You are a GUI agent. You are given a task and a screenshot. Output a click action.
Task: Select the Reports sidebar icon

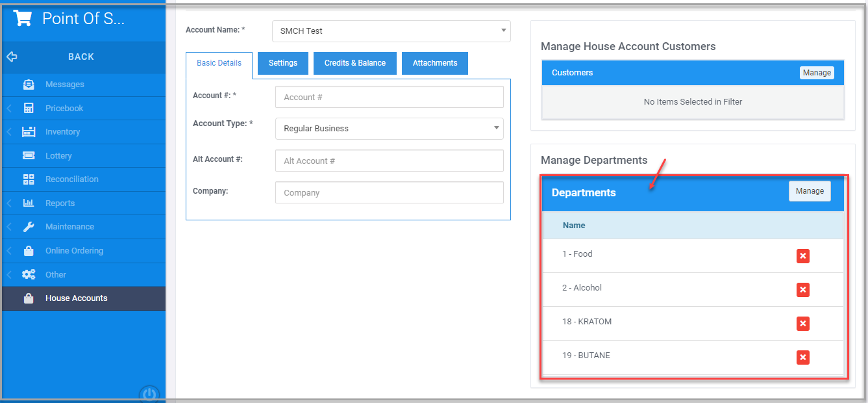(x=29, y=203)
